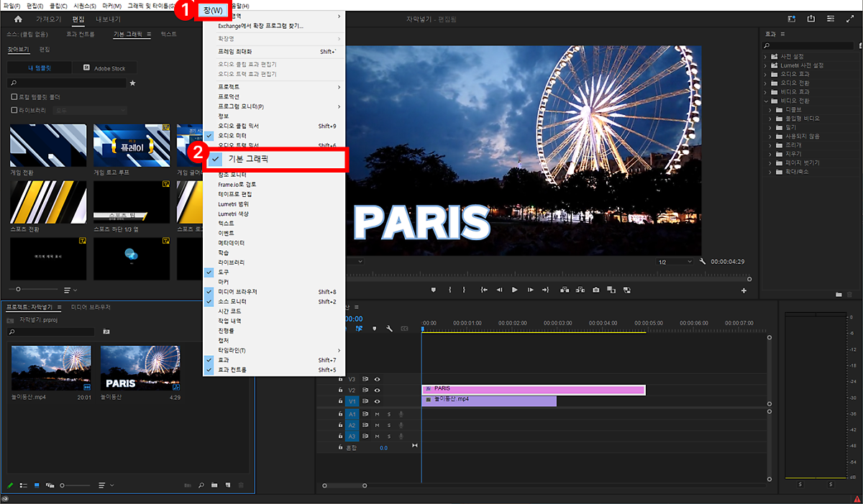Enable the 로컬 템플릿 폴더 checkbox
Image resolution: width=863 pixels, height=504 pixels.
(14, 97)
